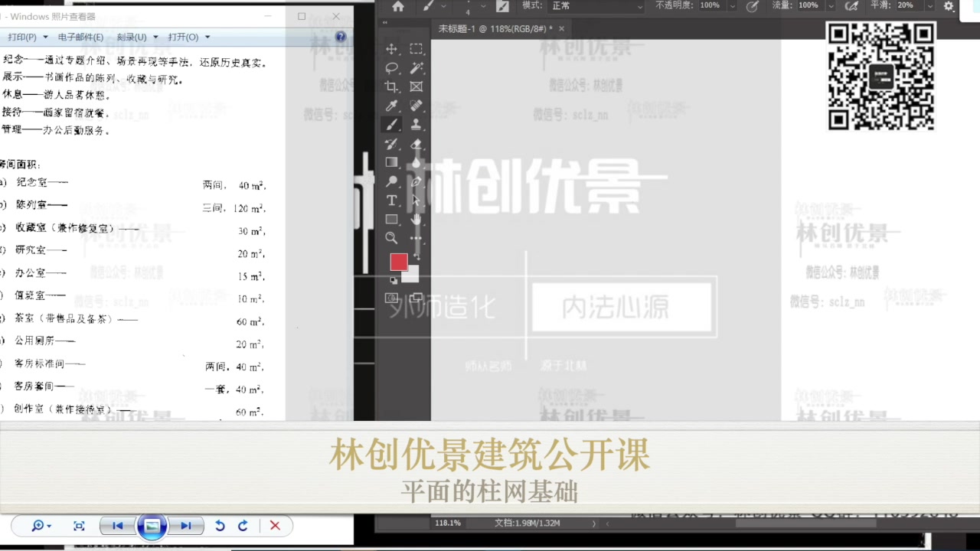Screen dimensions: 980x551
Task: Select the Dodge tool
Action: (391, 181)
